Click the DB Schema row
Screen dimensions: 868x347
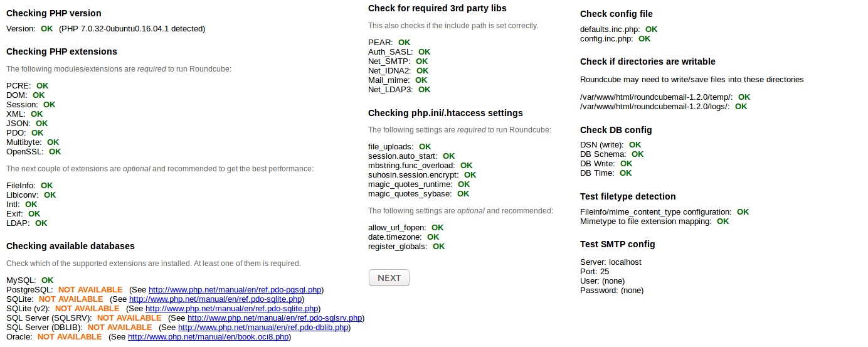click(612, 154)
